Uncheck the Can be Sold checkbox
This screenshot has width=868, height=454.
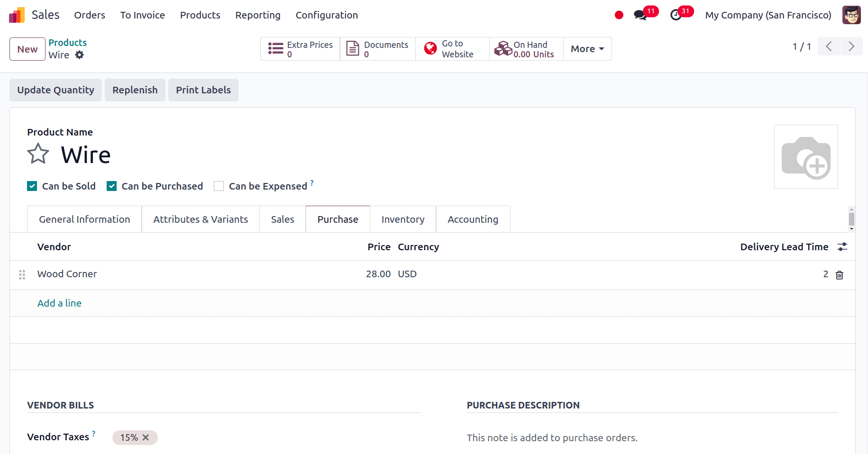[x=32, y=186]
